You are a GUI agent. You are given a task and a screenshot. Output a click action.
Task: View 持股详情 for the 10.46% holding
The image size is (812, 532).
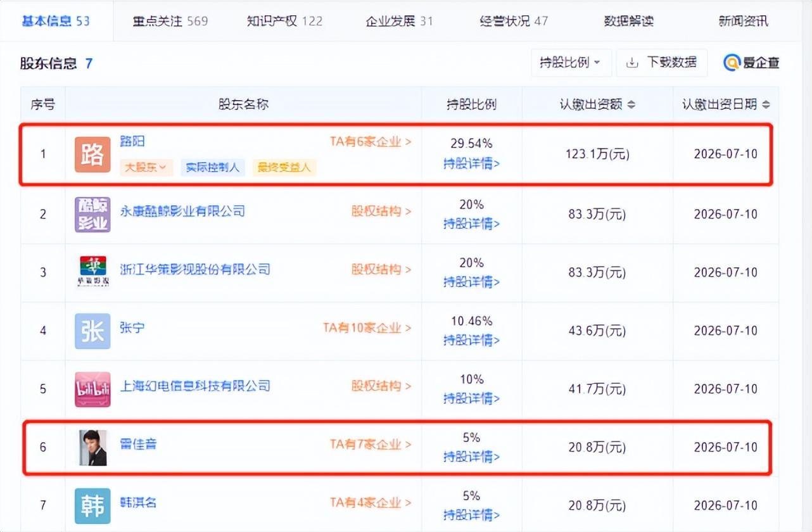pyautogui.click(x=471, y=340)
